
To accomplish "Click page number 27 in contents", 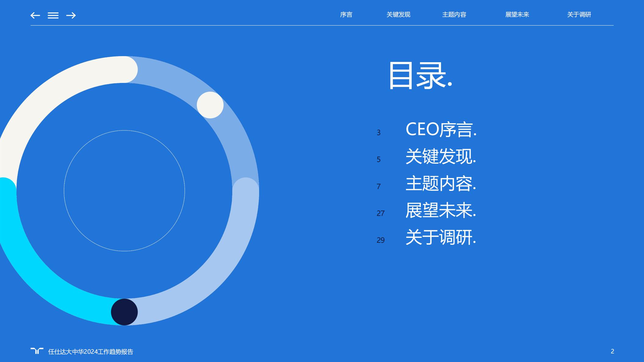I will point(381,213).
